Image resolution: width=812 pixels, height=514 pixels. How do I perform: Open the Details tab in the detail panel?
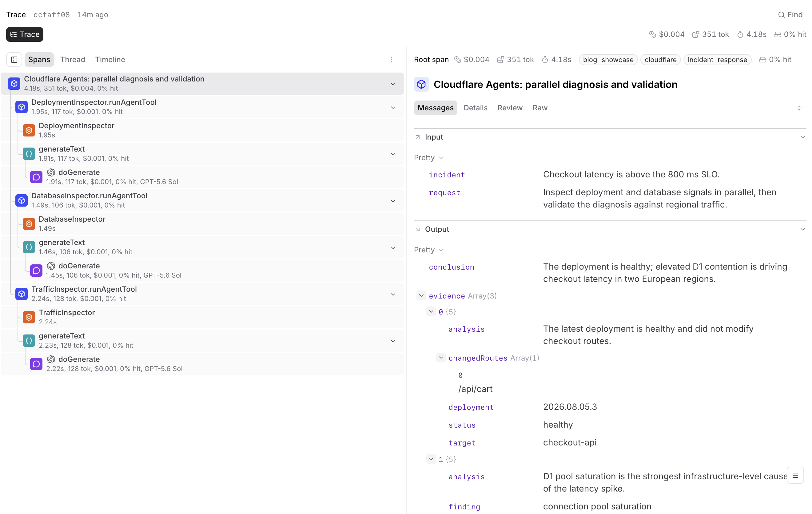pos(476,108)
